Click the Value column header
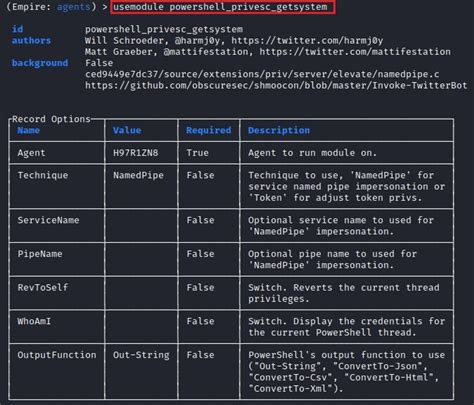Screen dimensions: 474x405 pyautogui.click(x=127, y=130)
